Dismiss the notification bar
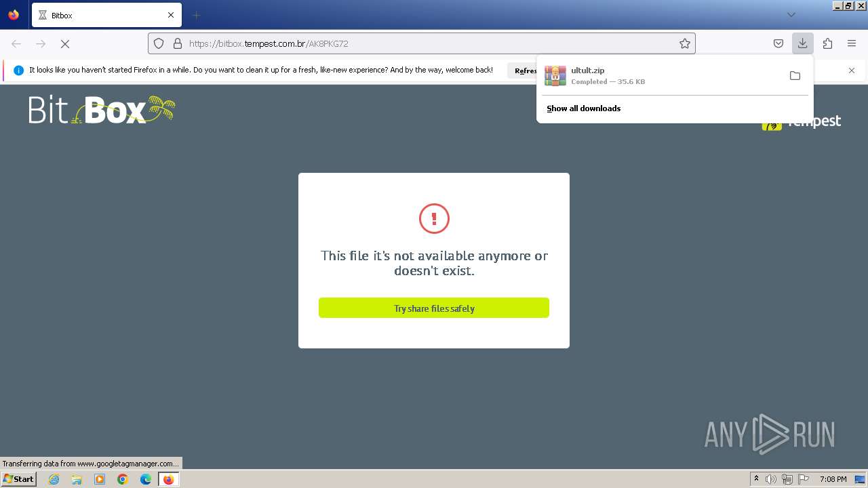868x488 pixels. coord(852,70)
